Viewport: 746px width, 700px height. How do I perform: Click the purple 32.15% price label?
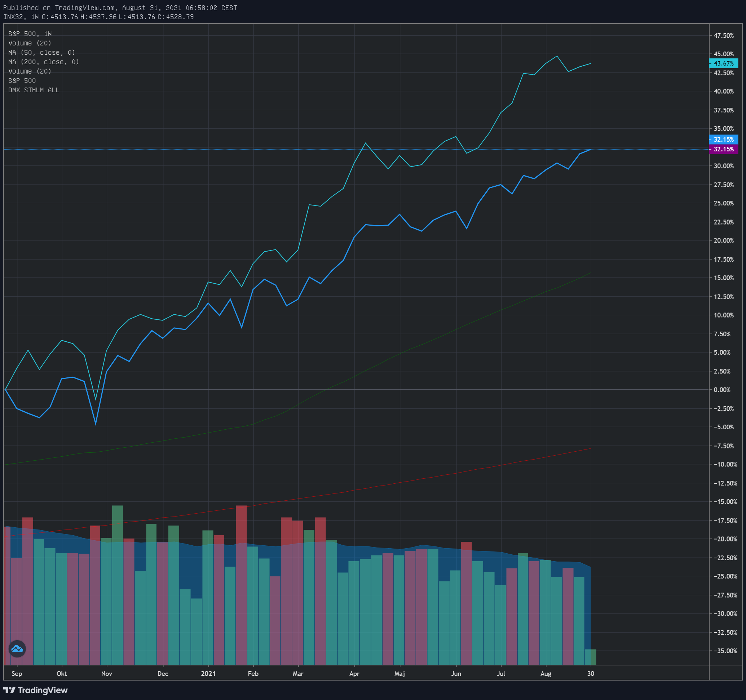[x=723, y=149]
